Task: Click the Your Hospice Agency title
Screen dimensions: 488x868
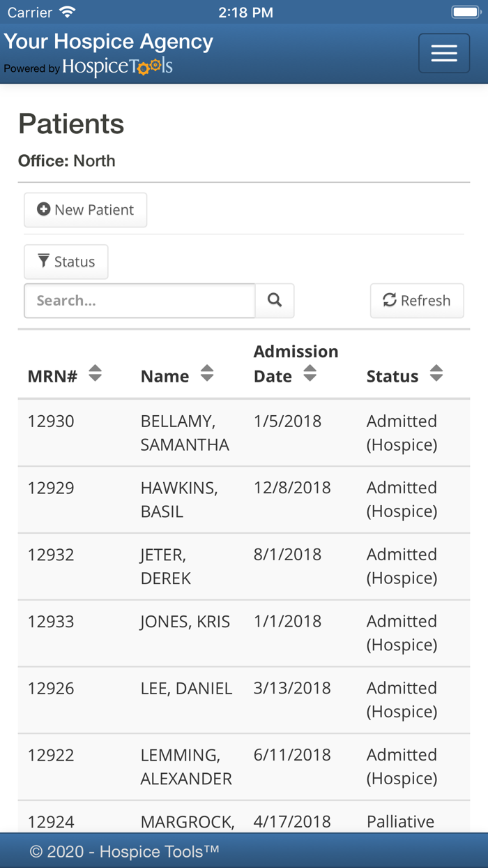Action: coord(108,42)
